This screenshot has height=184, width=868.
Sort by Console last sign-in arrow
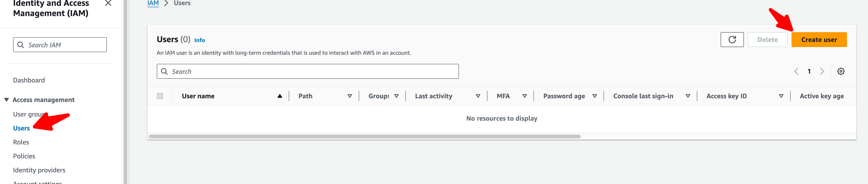(688, 96)
